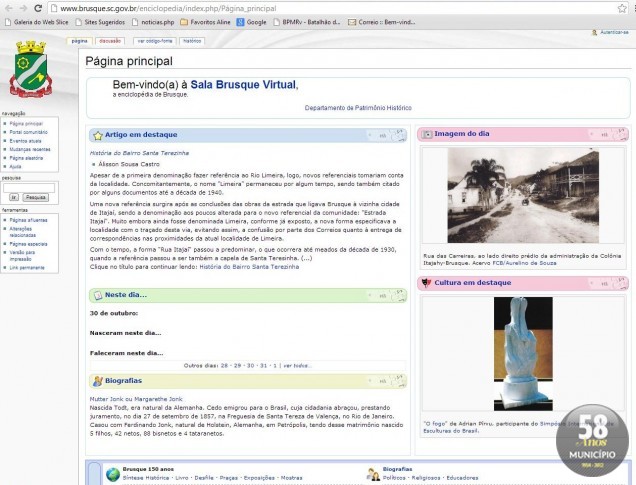636x485 pixels.
Task: Open the Favoritos Aline bookmarks folder
Action: coord(205,22)
